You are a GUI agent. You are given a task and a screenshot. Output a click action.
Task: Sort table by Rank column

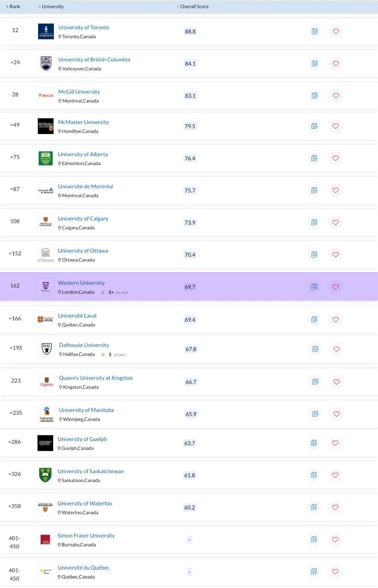(x=13, y=7)
